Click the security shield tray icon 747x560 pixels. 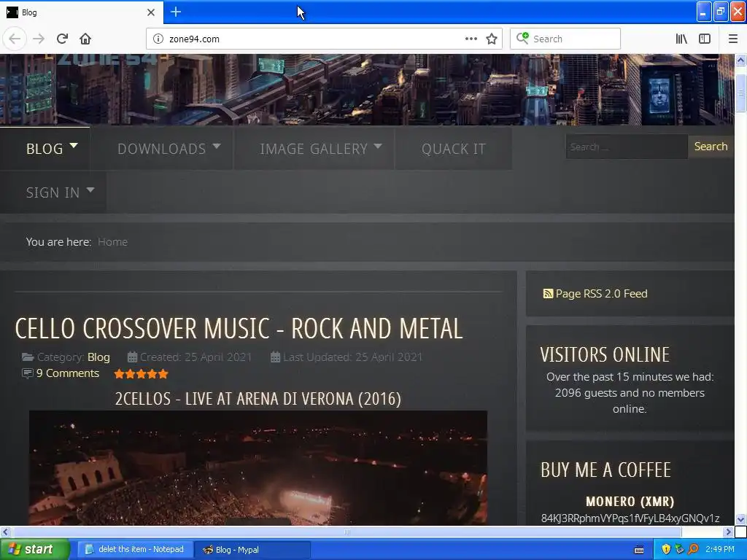pos(666,550)
